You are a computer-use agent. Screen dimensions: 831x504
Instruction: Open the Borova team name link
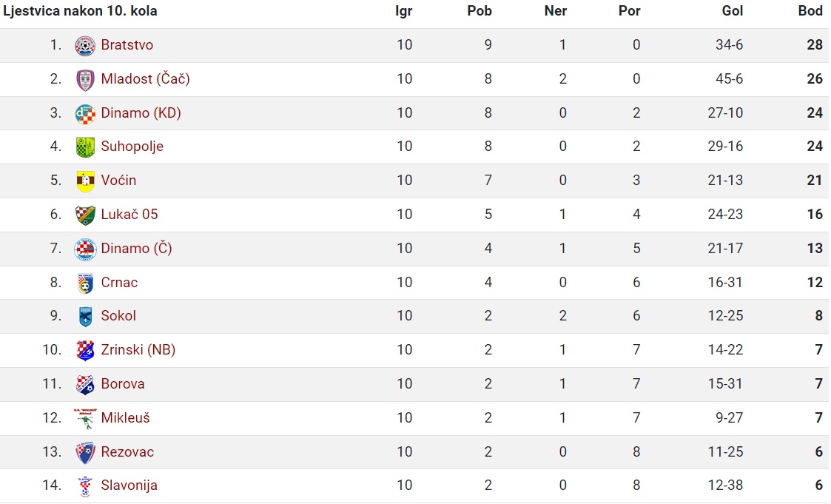(122, 383)
